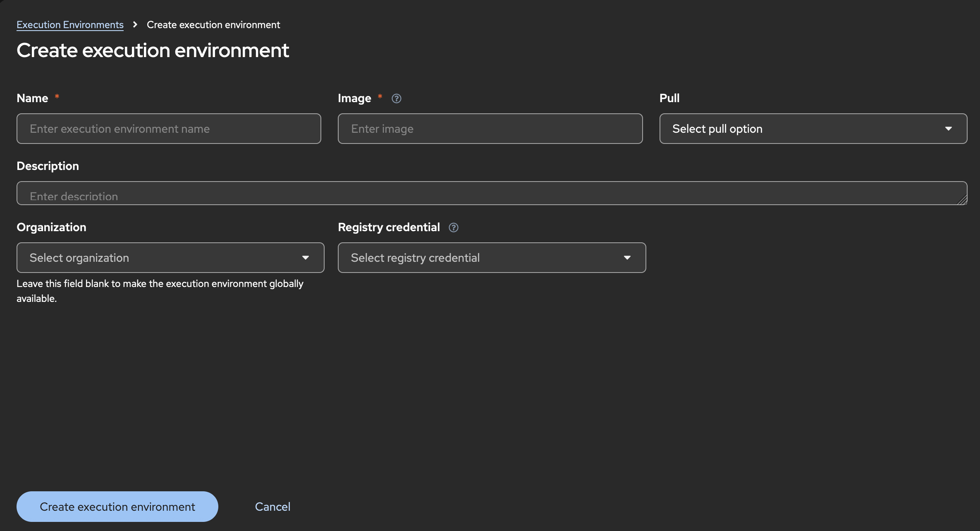Navigate back via the Execution Environments breadcrumb
This screenshot has width=980, height=531.
pos(69,24)
